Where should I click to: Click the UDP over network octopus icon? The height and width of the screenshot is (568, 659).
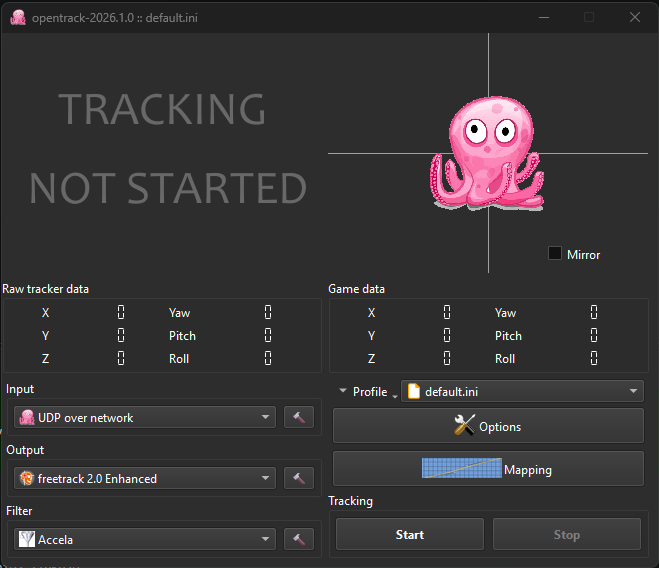27,417
